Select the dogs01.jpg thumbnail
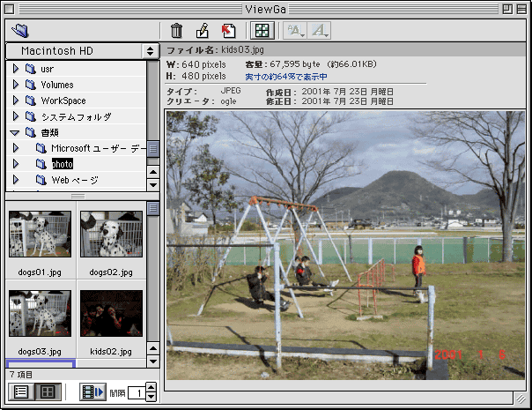 [x=40, y=234]
